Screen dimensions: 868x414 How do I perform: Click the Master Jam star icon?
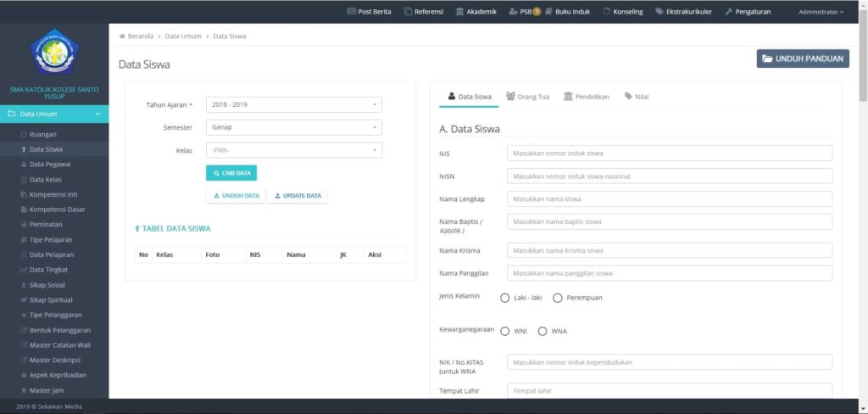click(x=24, y=390)
